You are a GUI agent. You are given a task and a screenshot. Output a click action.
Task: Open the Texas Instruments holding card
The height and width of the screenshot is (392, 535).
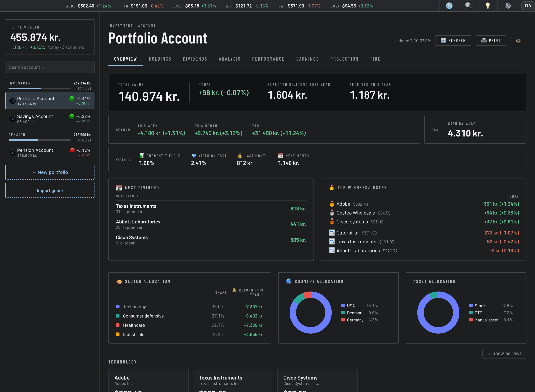(233, 380)
